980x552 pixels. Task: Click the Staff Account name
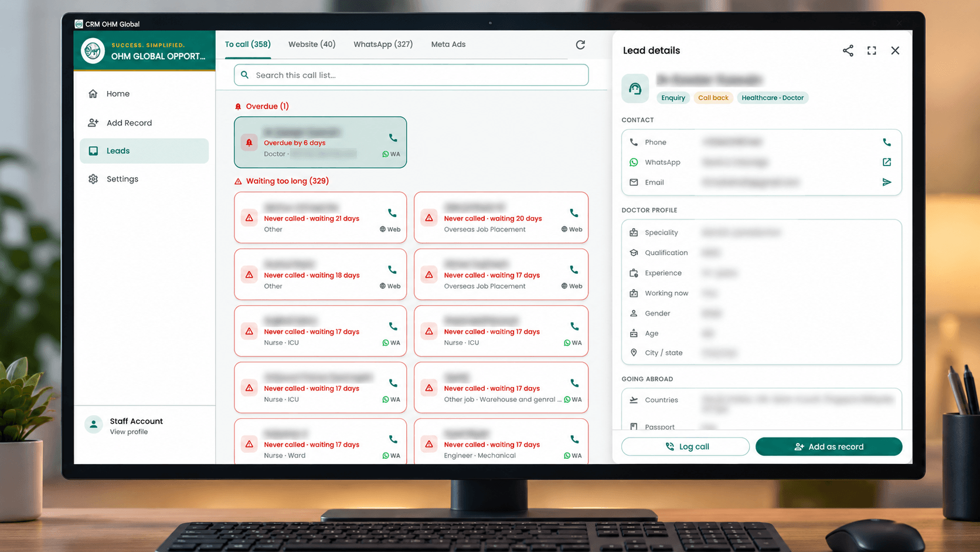click(x=136, y=421)
